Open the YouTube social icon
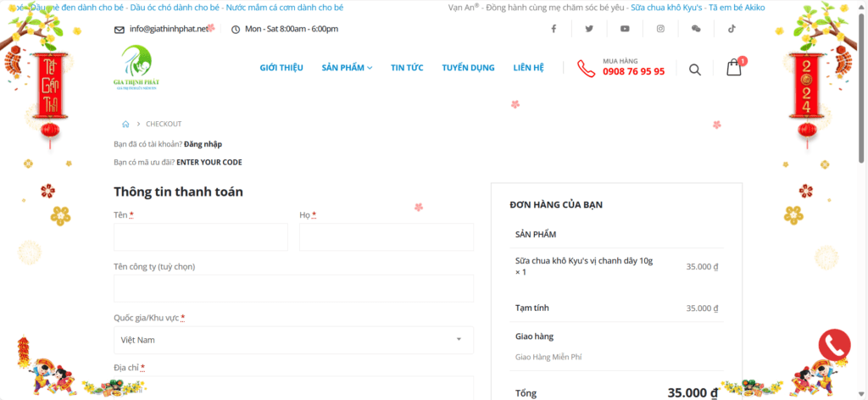 click(625, 29)
